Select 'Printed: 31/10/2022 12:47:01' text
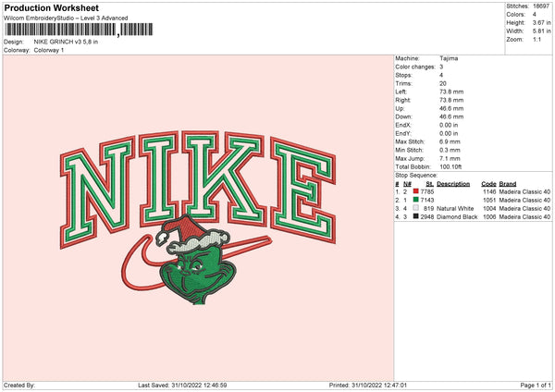 pos(368,385)
